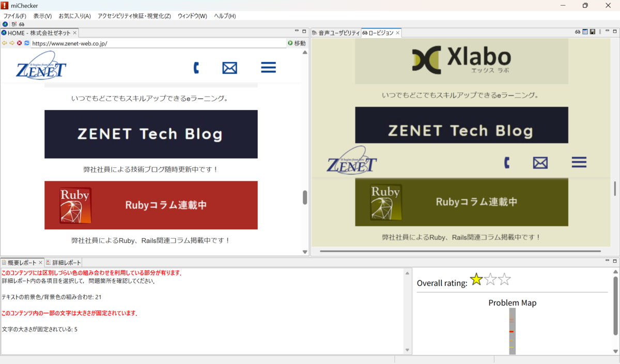Minimize the ロービジョン panel
The image size is (620, 364).
coord(607,31)
